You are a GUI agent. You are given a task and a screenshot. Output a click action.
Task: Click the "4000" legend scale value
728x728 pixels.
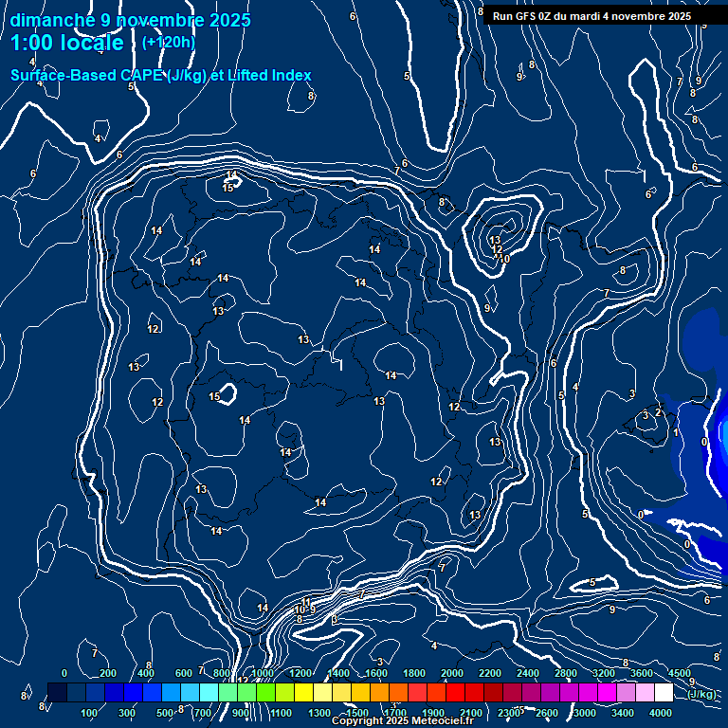coord(660,713)
